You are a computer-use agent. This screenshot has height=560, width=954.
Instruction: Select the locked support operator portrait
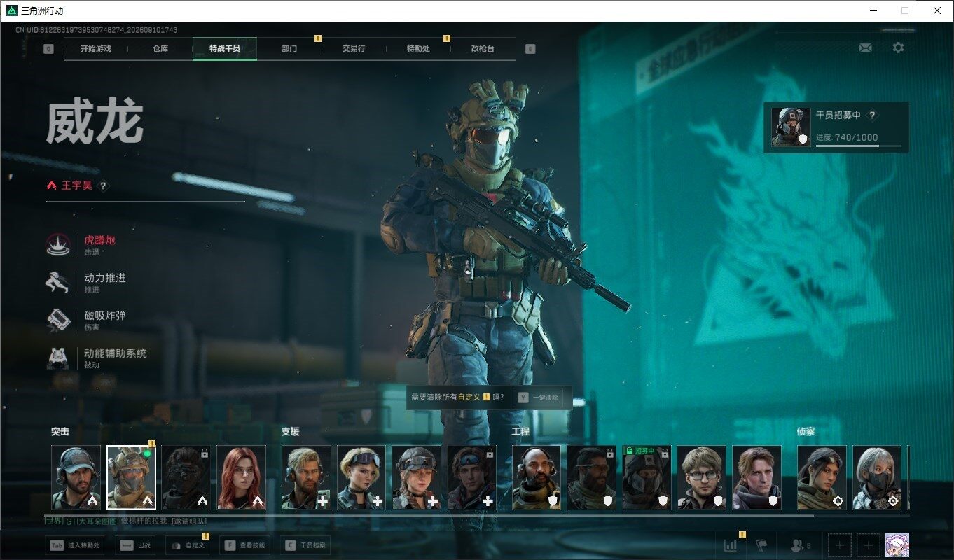coord(471,477)
